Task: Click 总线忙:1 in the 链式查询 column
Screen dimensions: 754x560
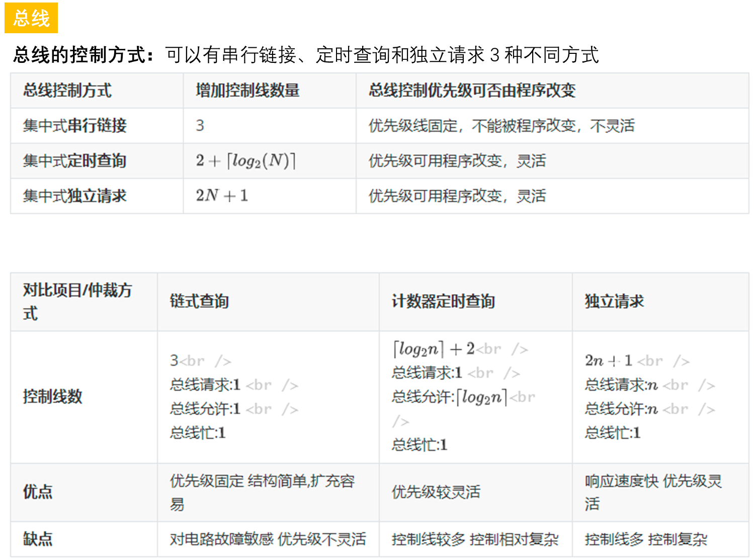Action: coord(198,433)
